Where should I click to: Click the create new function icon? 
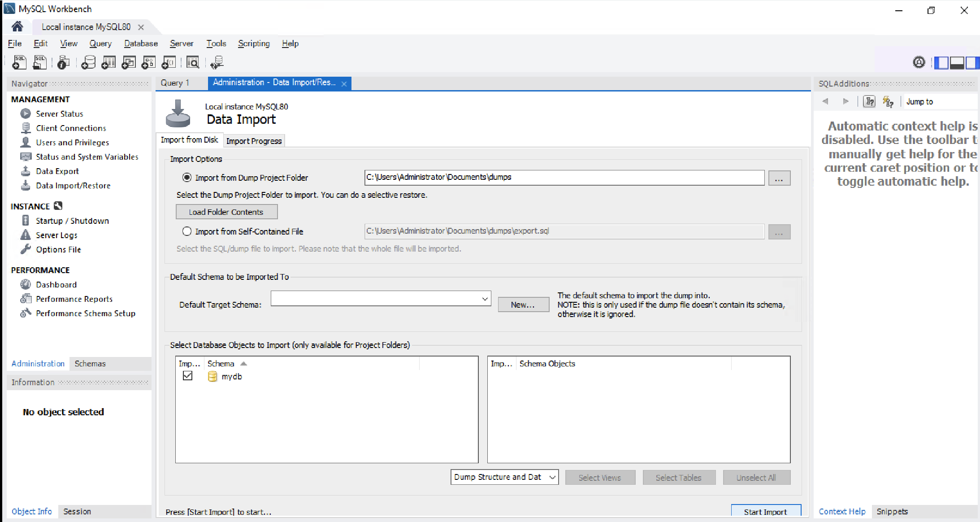(x=169, y=62)
